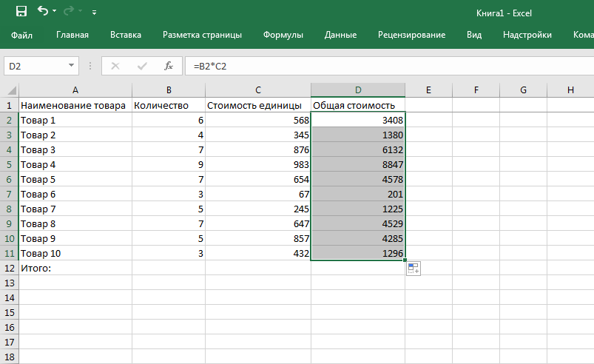The image size is (594, 364).
Task: Open the Файл menu tab
Action: coord(22,35)
